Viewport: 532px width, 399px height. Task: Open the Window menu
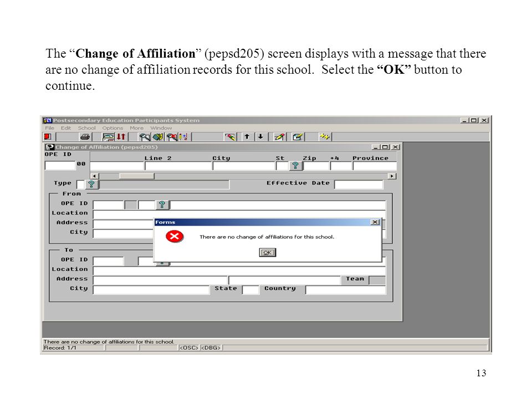coord(161,128)
